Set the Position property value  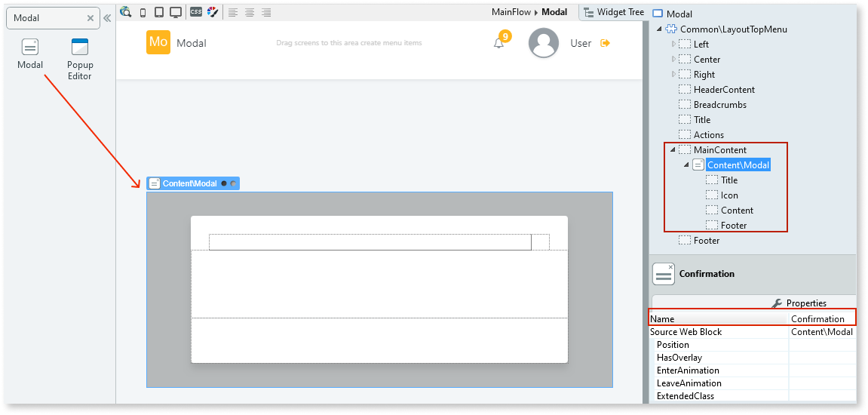click(x=822, y=345)
